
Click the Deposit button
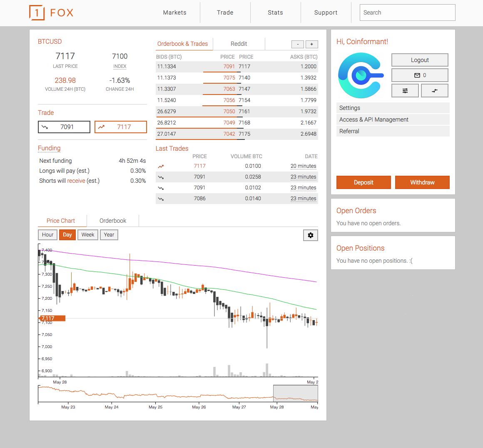pyautogui.click(x=363, y=182)
